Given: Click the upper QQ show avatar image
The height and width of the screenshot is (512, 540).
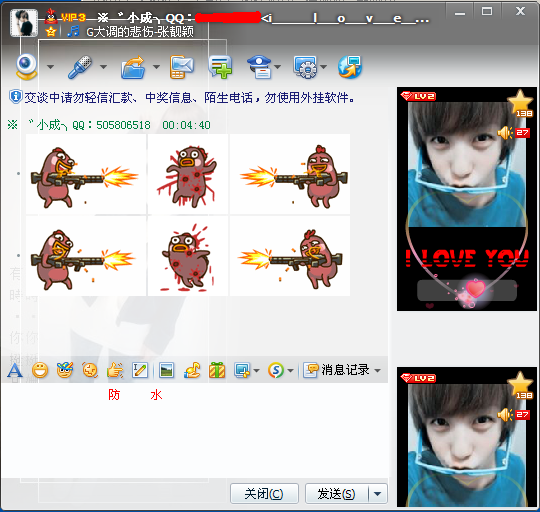Looking at the screenshot, I should click(467, 199).
